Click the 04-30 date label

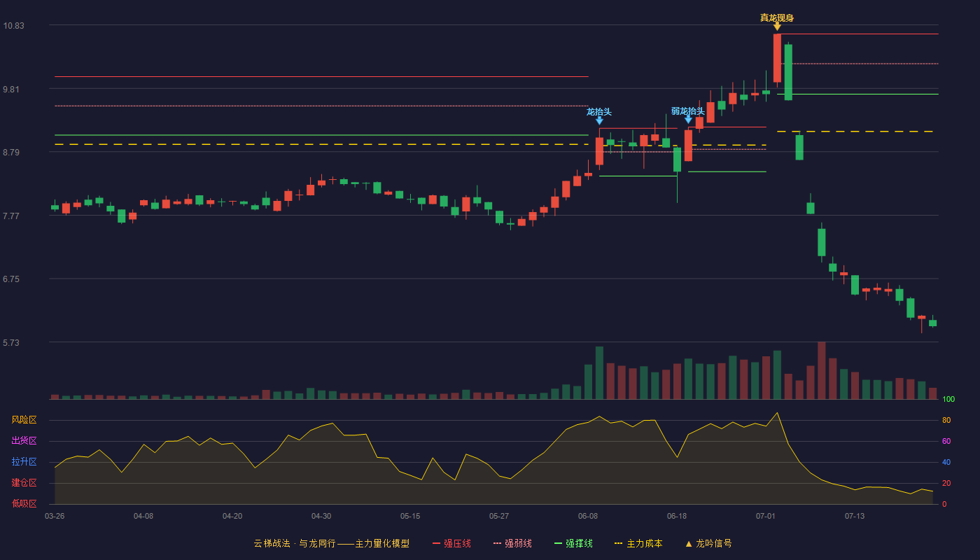pos(321,516)
